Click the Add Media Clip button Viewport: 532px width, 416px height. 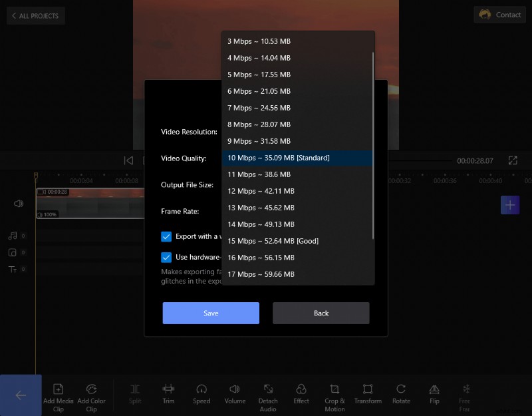[58, 395]
